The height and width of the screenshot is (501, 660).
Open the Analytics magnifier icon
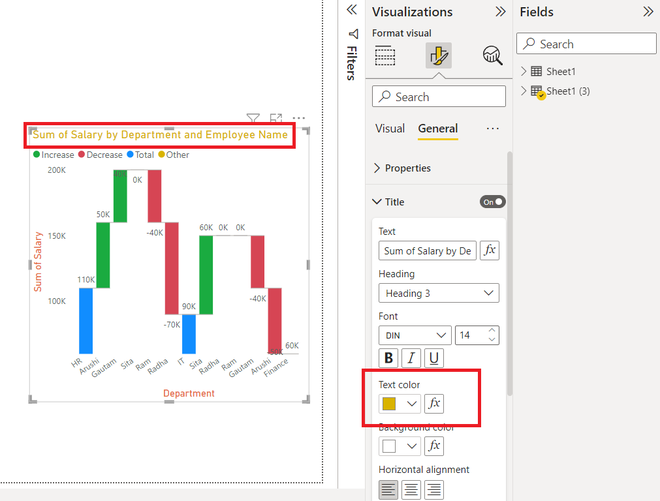[x=492, y=55]
